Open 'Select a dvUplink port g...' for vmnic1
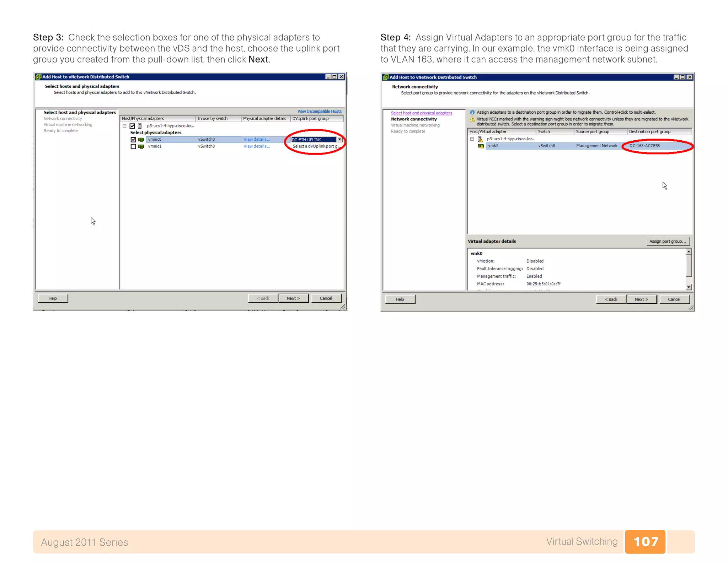The width and height of the screenshot is (728, 562). tap(316, 146)
